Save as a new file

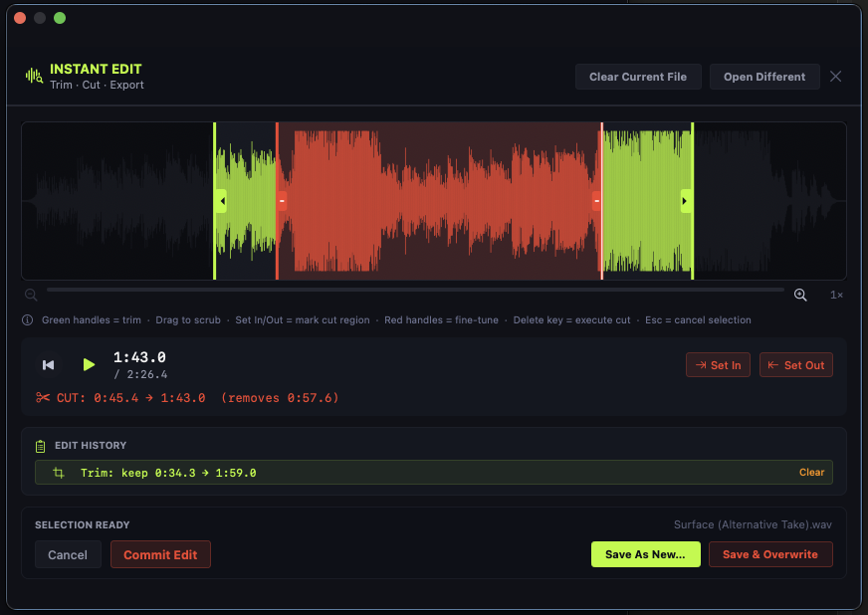click(645, 554)
